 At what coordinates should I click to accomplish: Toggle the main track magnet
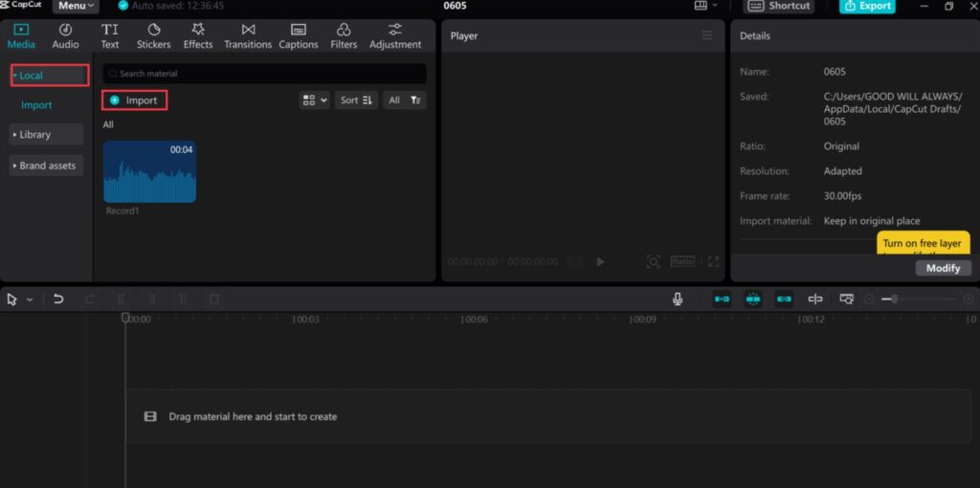722,299
